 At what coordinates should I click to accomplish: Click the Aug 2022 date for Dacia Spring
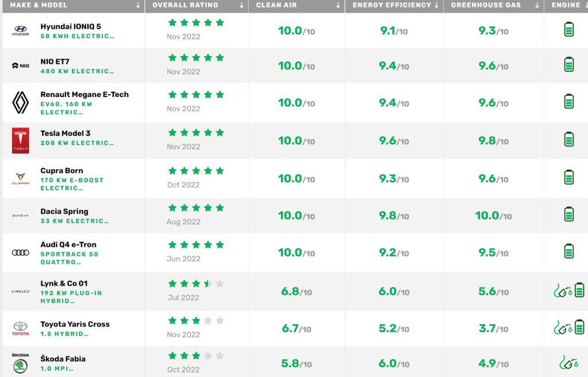tap(183, 222)
